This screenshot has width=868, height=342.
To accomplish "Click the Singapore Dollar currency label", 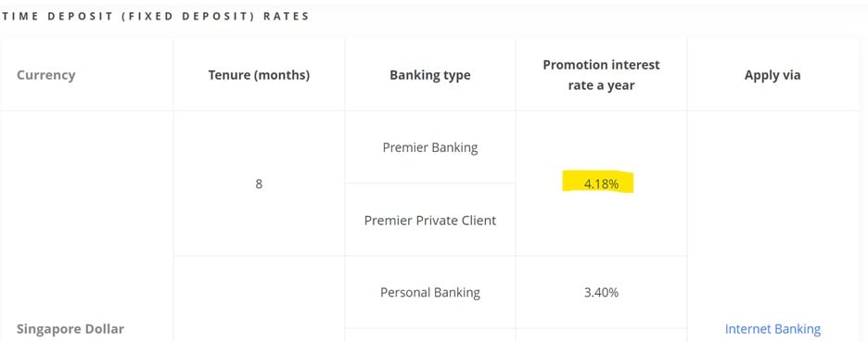I will pos(70,329).
